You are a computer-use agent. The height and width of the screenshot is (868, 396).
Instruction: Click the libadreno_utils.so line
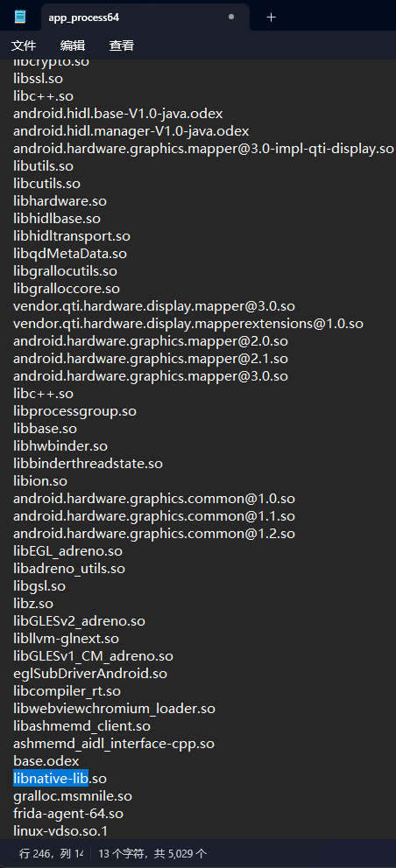click(x=69, y=569)
